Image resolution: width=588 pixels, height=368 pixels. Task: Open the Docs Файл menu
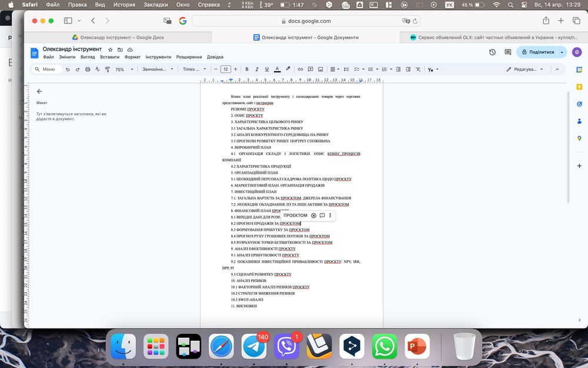tap(48, 57)
